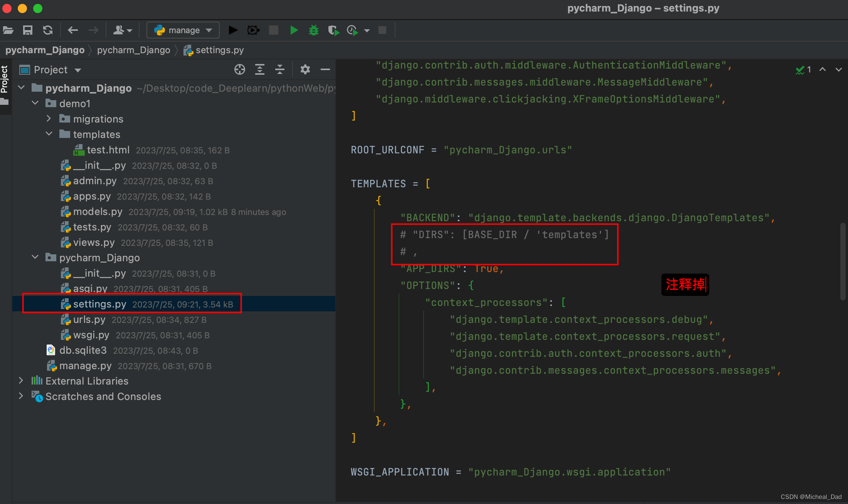Expand the migrations folder
Screen dimensions: 848x504
click(x=49, y=119)
